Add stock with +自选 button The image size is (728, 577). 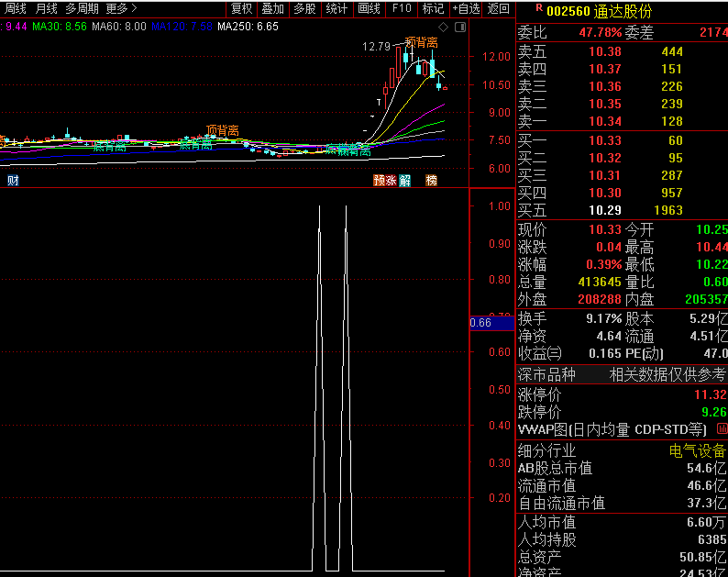coord(466,8)
